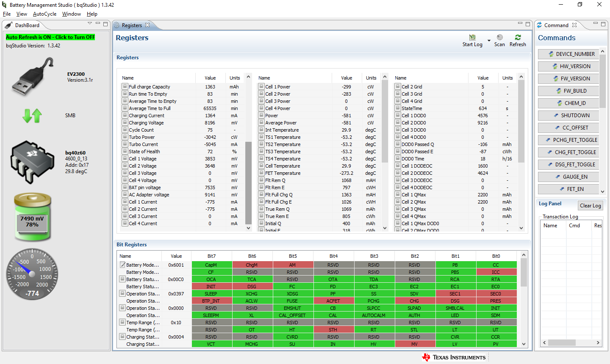
Task: Open the dropdown arrow next to Start Log
Action: (489, 41)
